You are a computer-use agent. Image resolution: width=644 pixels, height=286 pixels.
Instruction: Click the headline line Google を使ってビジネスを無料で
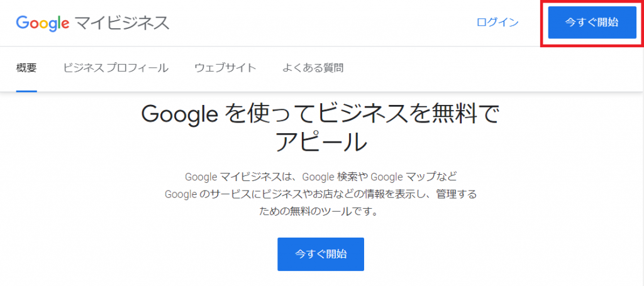(x=320, y=115)
